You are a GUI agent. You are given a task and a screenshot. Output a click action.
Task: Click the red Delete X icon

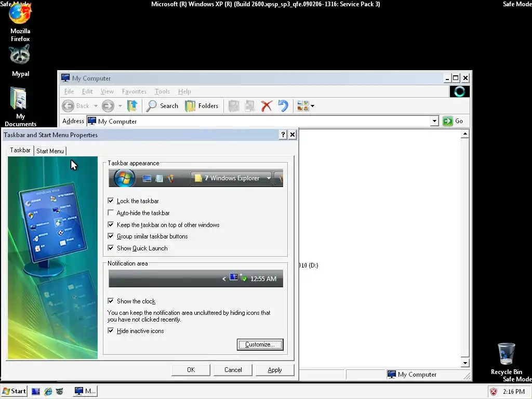click(267, 106)
